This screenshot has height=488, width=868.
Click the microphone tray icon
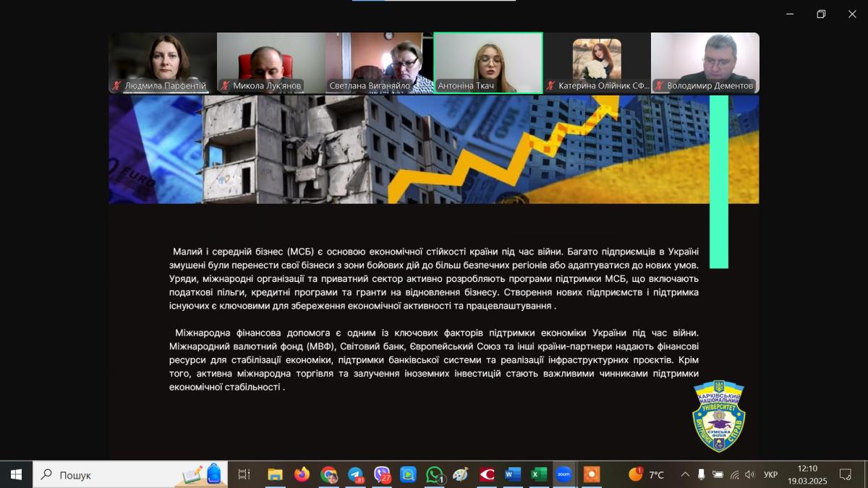(x=701, y=474)
